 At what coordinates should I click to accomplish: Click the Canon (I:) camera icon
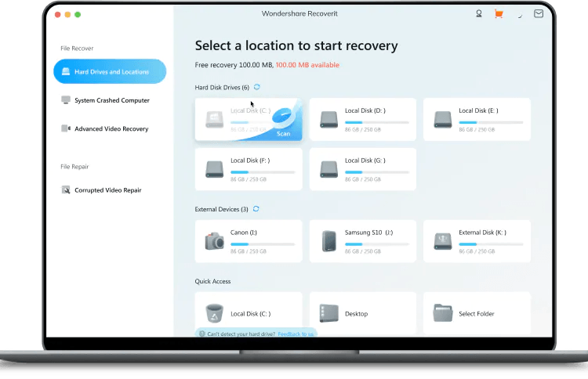click(214, 241)
